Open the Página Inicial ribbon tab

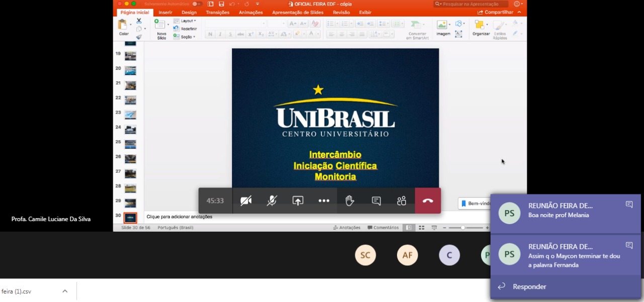[x=135, y=13]
